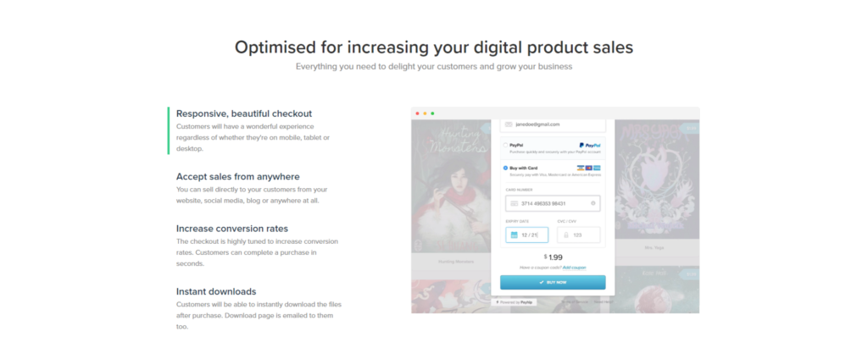
Task: Open the 'Responsive, beautiful checkout' feature tab
Action: (244, 113)
